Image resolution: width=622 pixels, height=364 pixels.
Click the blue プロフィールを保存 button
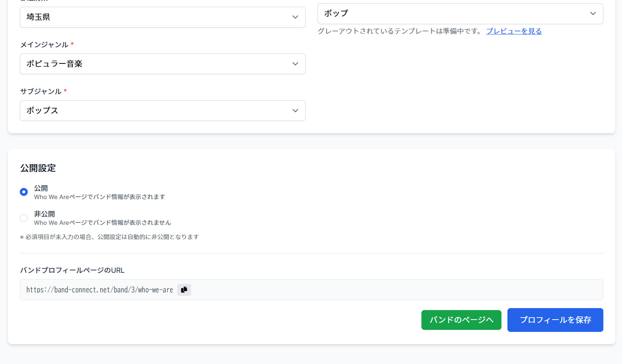pyautogui.click(x=555, y=320)
